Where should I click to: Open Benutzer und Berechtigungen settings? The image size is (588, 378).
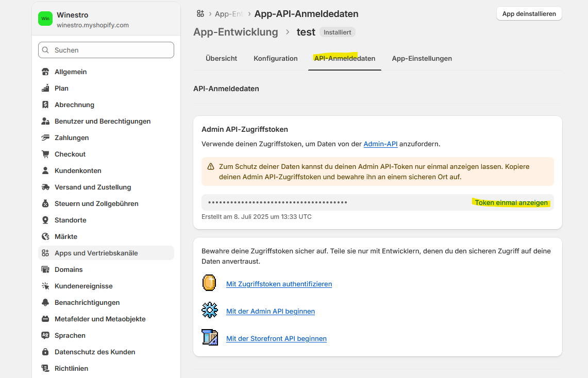coord(103,121)
